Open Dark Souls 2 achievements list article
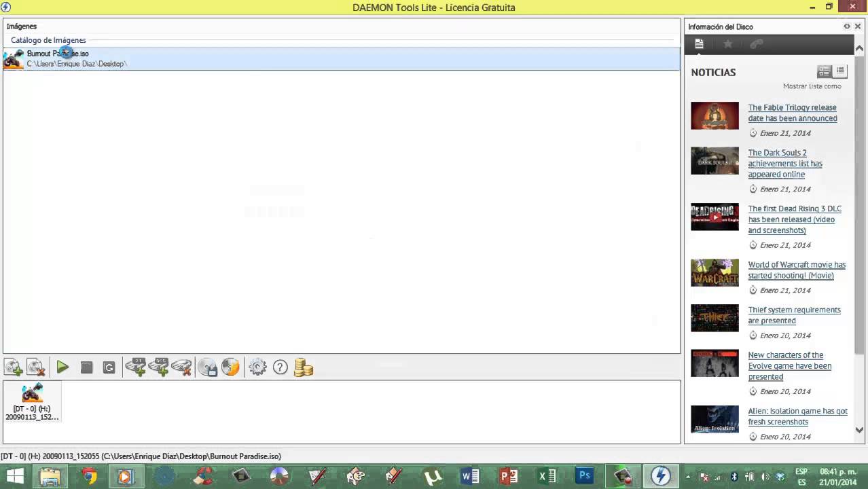This screenshot has height=489, width=868. (785, 164)
